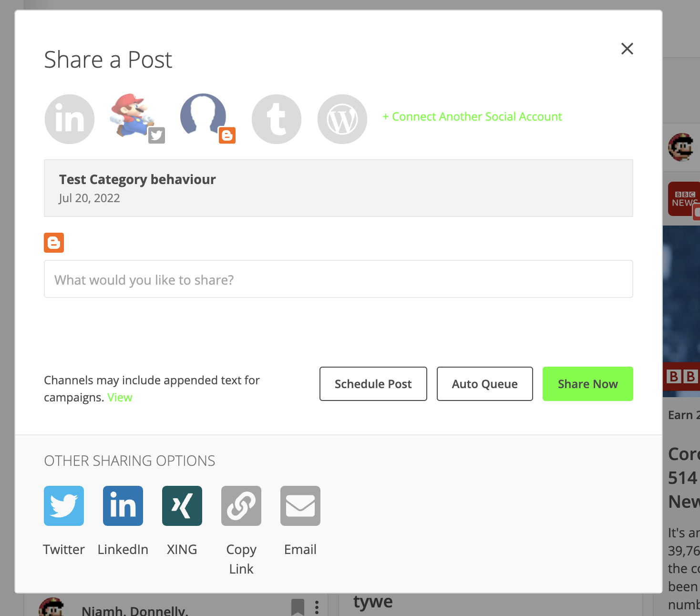Click the 'LinkedIn' label under sharing options
Image resolution: width=700 pixels, height=616 pixels.
point(123,550)
